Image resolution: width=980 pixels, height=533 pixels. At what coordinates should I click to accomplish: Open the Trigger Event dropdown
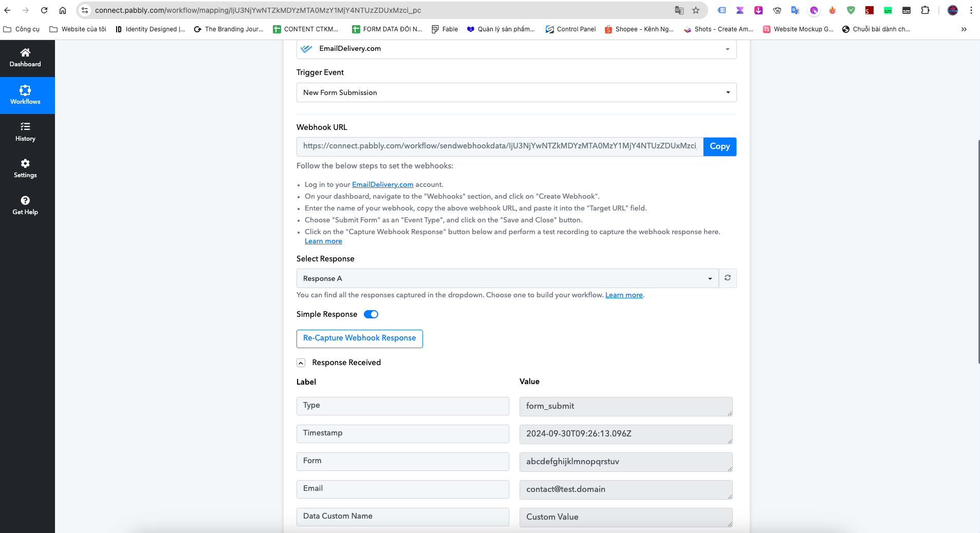(x=516, y=92)
